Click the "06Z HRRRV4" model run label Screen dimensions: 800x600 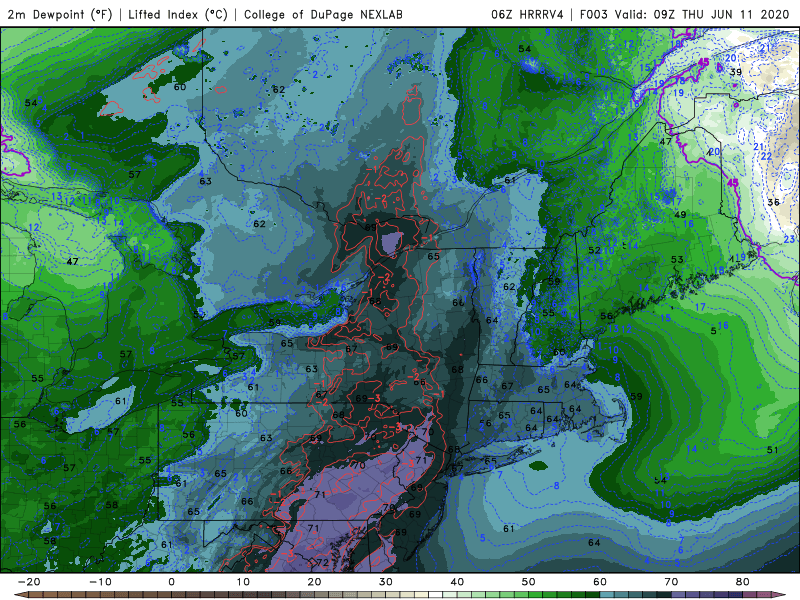click(527, 14)
